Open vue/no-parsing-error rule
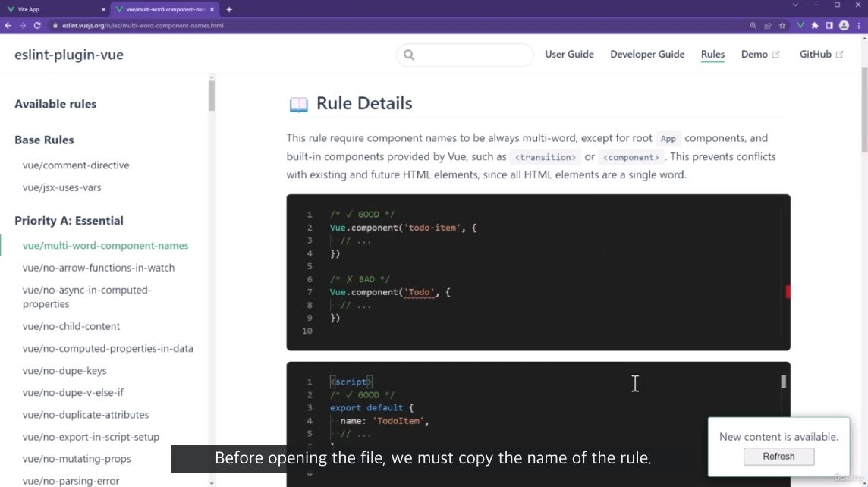868x487 pixels. (71, 481)
